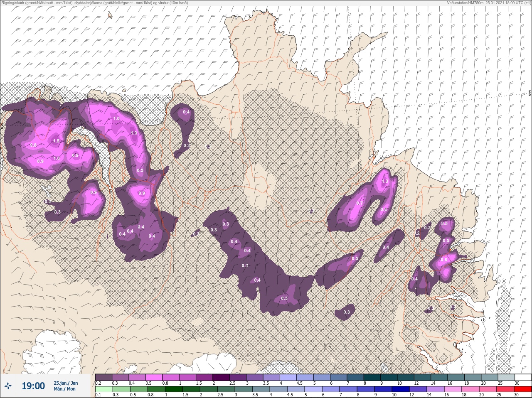Viewport: 532px width, 398px height.
Task: Pick the darkest purple first swatch of the upper legend
Action: [x=103, y=377]
